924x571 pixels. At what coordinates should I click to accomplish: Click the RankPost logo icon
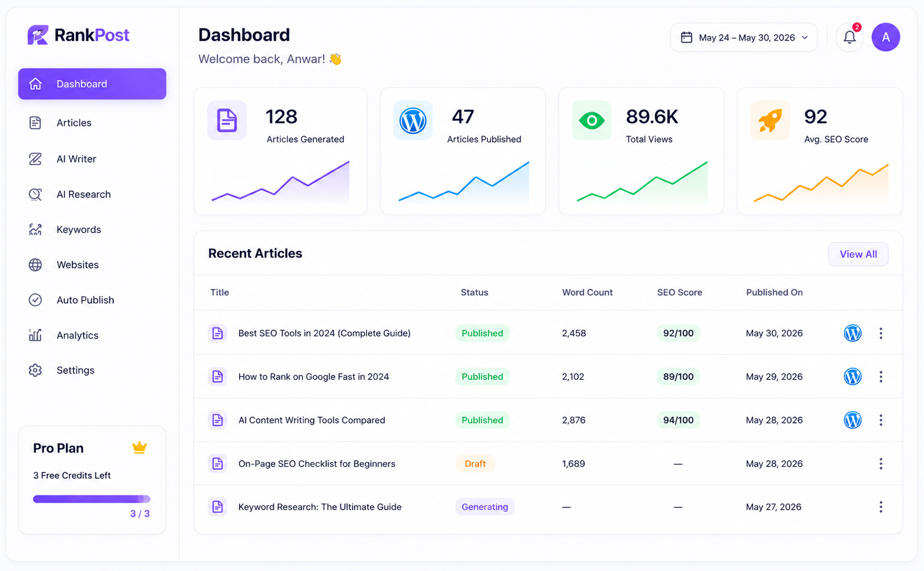pos(38,35)
